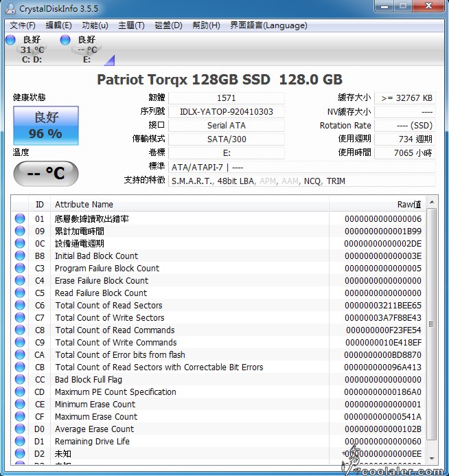Click the transfer mode field SATA/300

pos(227,139)
